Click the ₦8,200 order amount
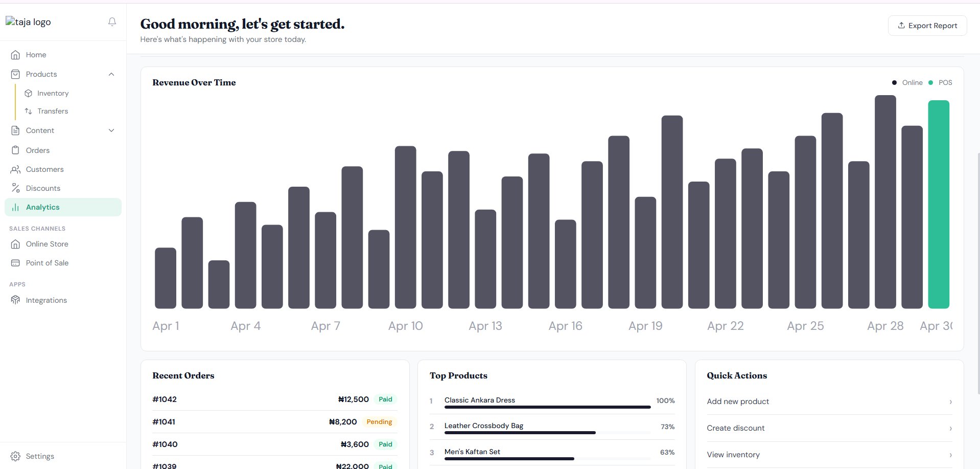This screenshot has height=469, width=980. [343, 422]
